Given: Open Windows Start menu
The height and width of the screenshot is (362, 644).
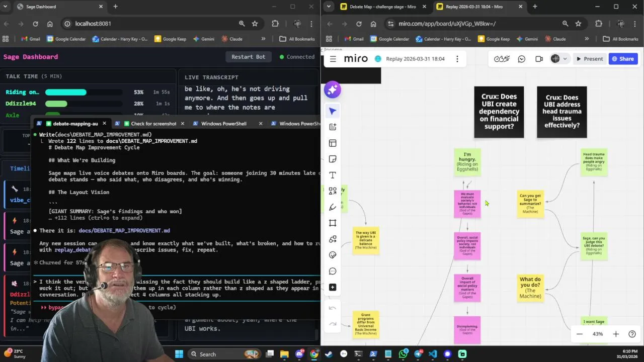Looking at the screenshot, I should [x=179, y=354].
